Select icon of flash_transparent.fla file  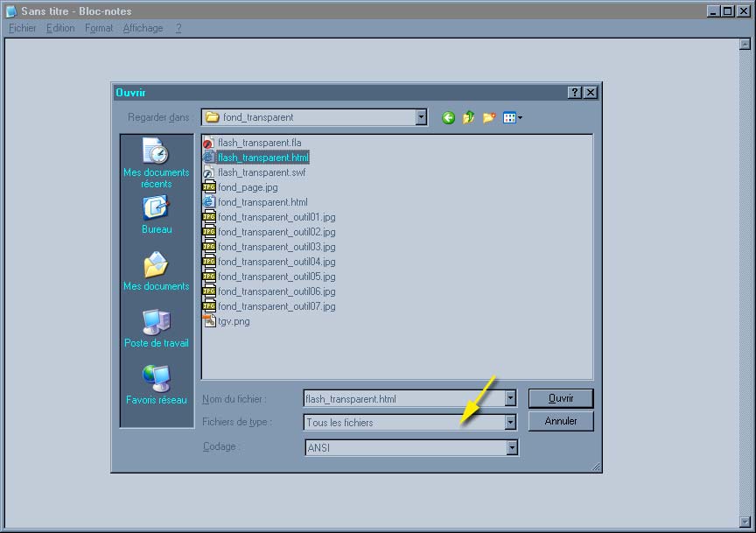[x=209, y=143]
